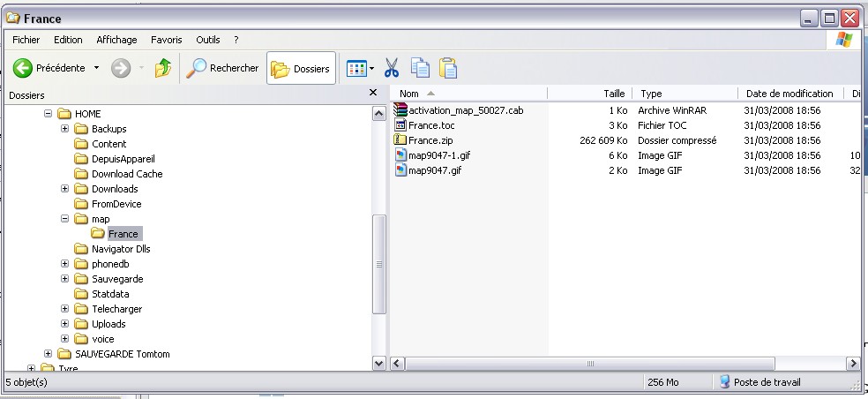Click the grey forward arrow button
Screen dimensions: 868x399
tap(121, 68)
